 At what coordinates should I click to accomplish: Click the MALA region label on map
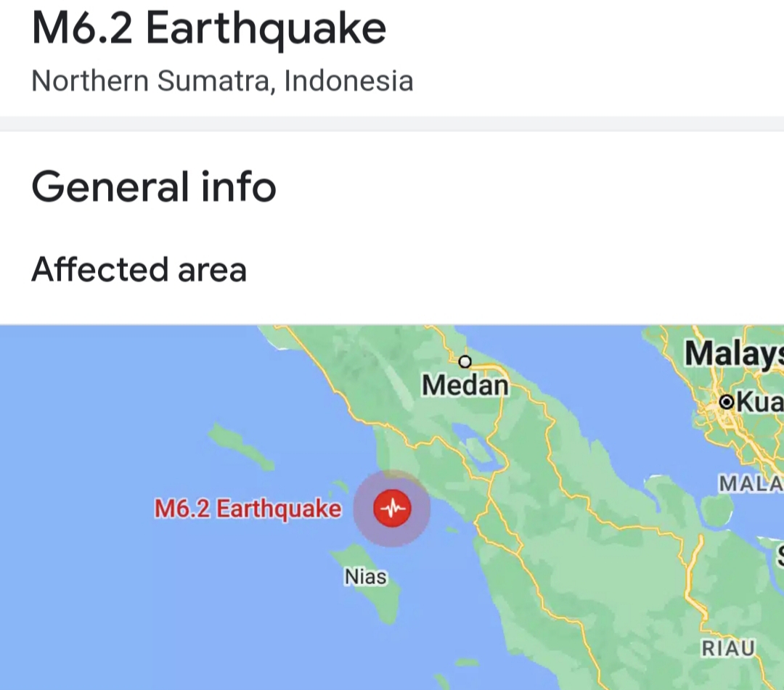point(751,484)
